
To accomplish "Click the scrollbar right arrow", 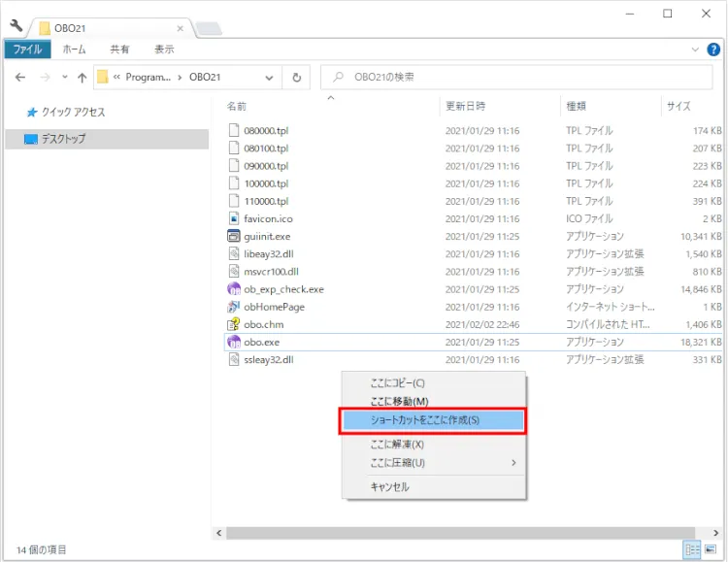I will 715,533.
